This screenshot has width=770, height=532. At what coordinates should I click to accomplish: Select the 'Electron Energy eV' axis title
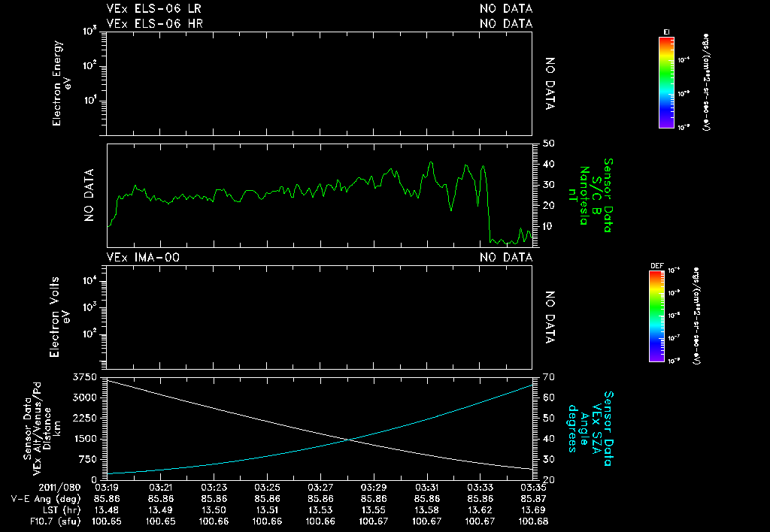pos(62,83)
